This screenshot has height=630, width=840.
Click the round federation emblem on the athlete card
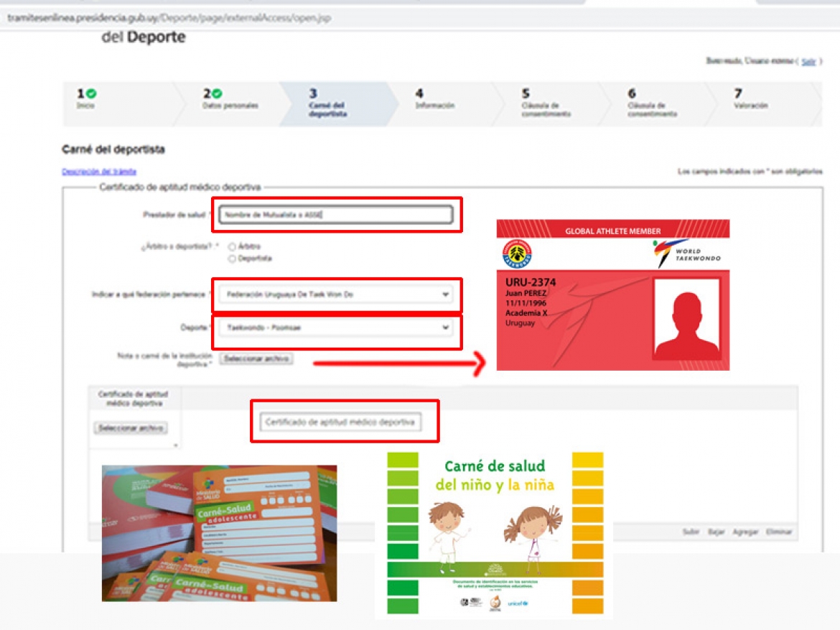pyautogui.click(x=518, y=254)
